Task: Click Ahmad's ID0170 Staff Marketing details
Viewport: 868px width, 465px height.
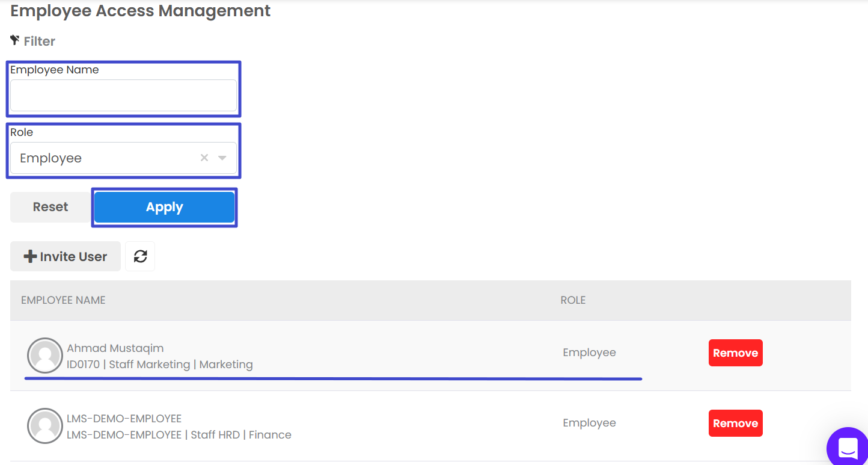Action: [159, 365]
